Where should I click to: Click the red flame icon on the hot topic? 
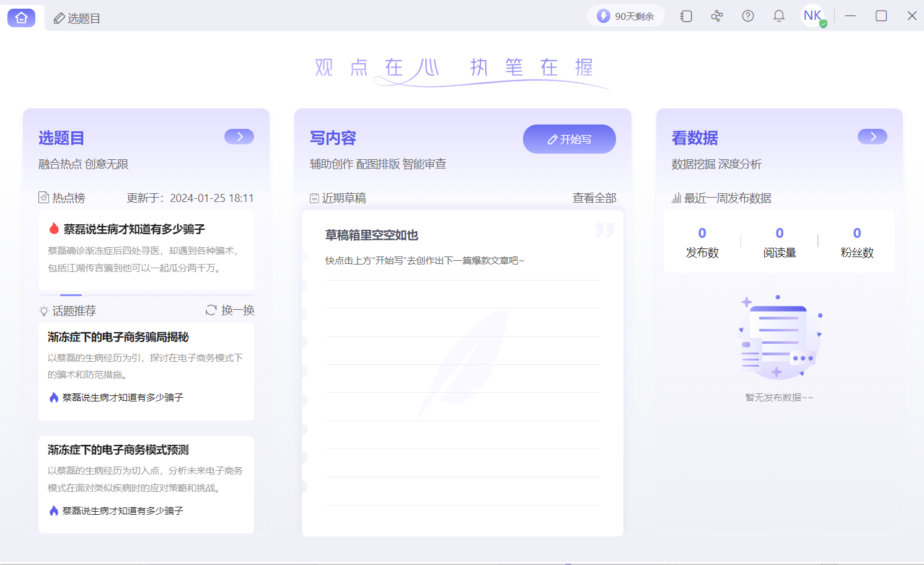pos(54,229)
